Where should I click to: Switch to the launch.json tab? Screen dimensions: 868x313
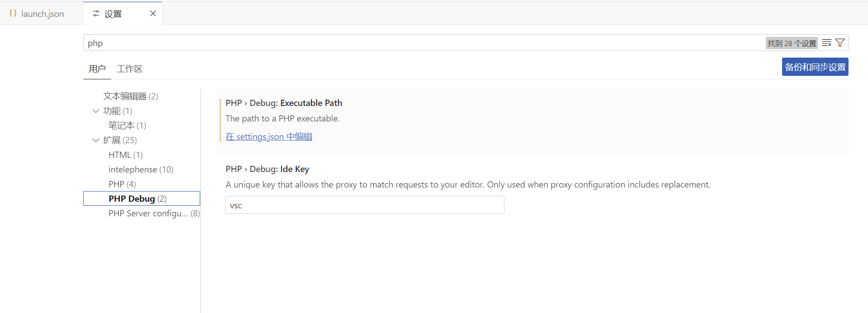pos(42,14)
